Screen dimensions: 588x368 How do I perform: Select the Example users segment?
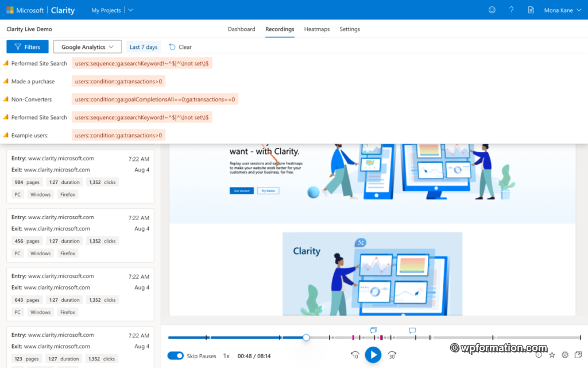pos(30,136)
